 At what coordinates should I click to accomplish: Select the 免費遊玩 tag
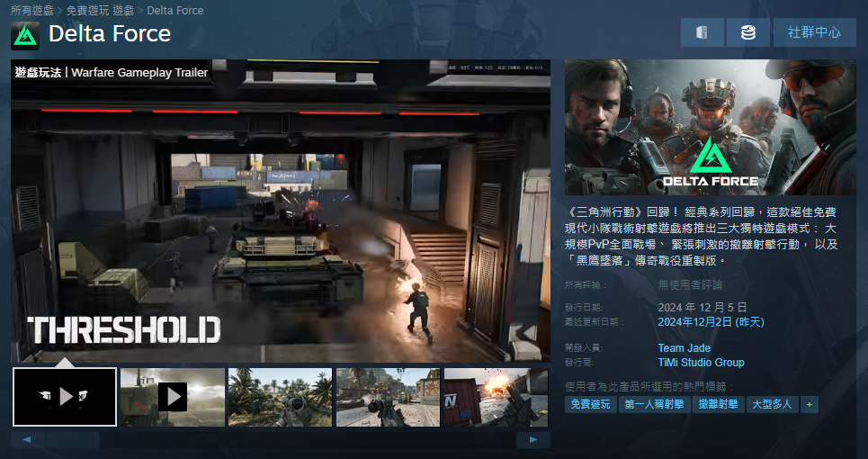[590, 404]
